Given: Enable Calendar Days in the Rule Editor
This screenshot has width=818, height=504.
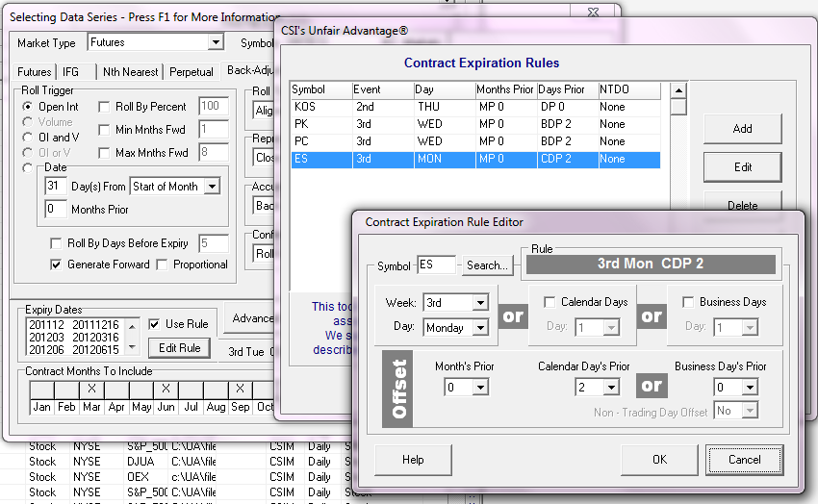Looking at the screenshot, I should coord(550,302).
